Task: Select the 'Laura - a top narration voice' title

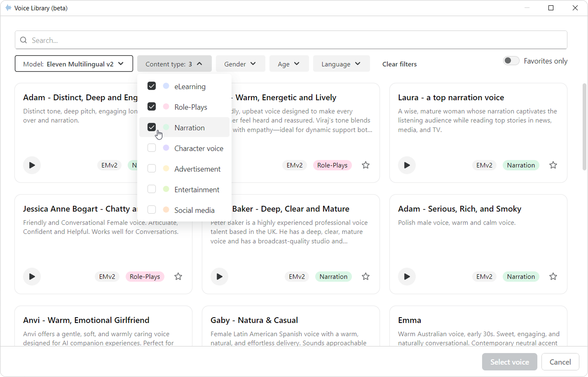Action: [x=451, y=97]
